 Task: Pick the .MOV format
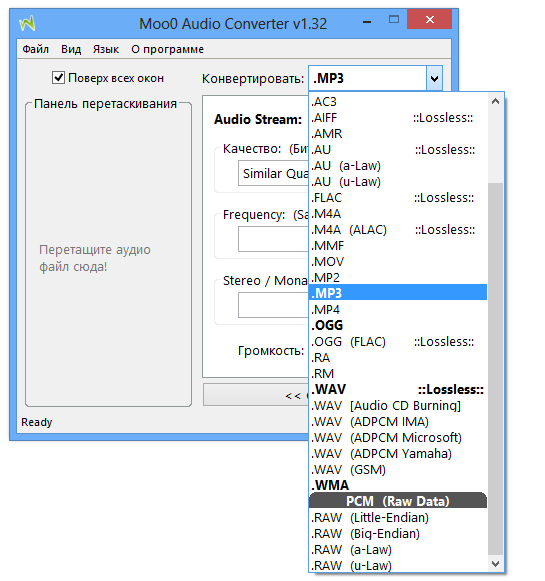tap(398, 262)
